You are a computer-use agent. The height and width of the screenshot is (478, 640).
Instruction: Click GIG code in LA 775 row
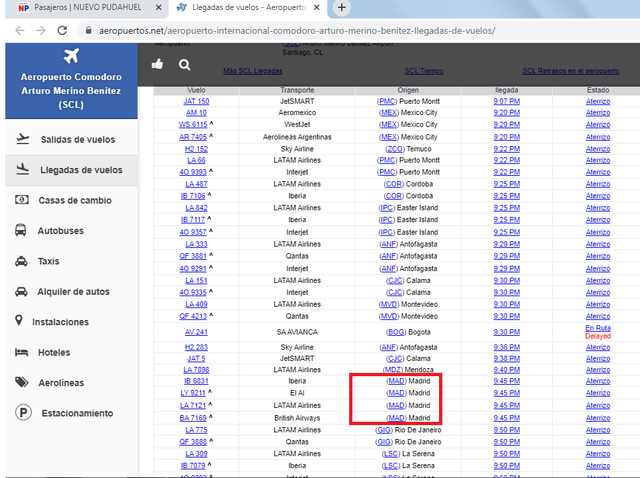384,430
